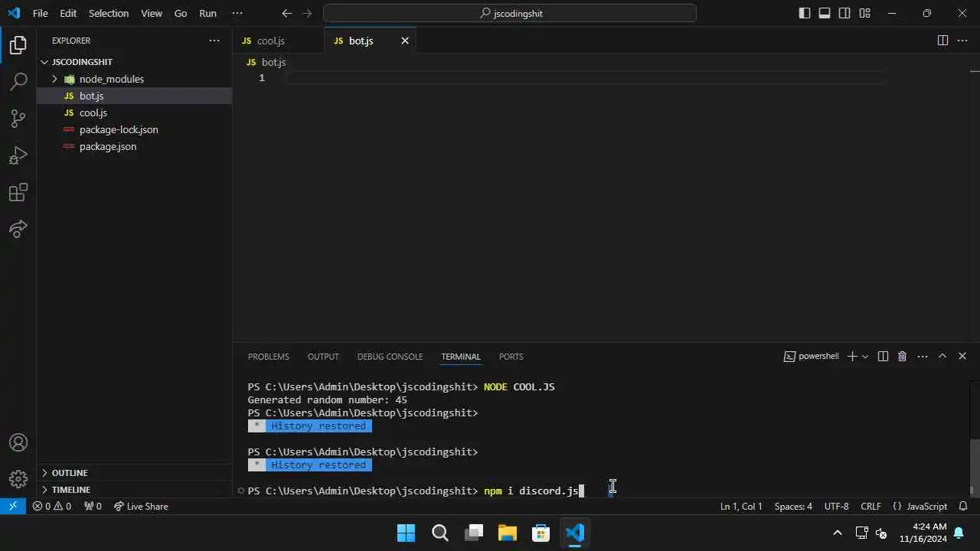Open the Manage gear icon

(x=18, y=479)
